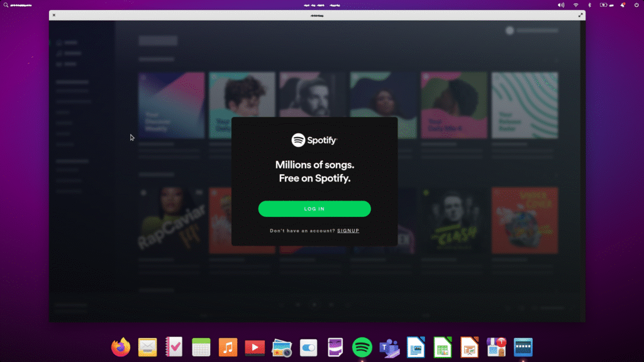This screenshot has height=362, width=644.
Task: Follow the SIGNUP link
Action: [348, 231]
